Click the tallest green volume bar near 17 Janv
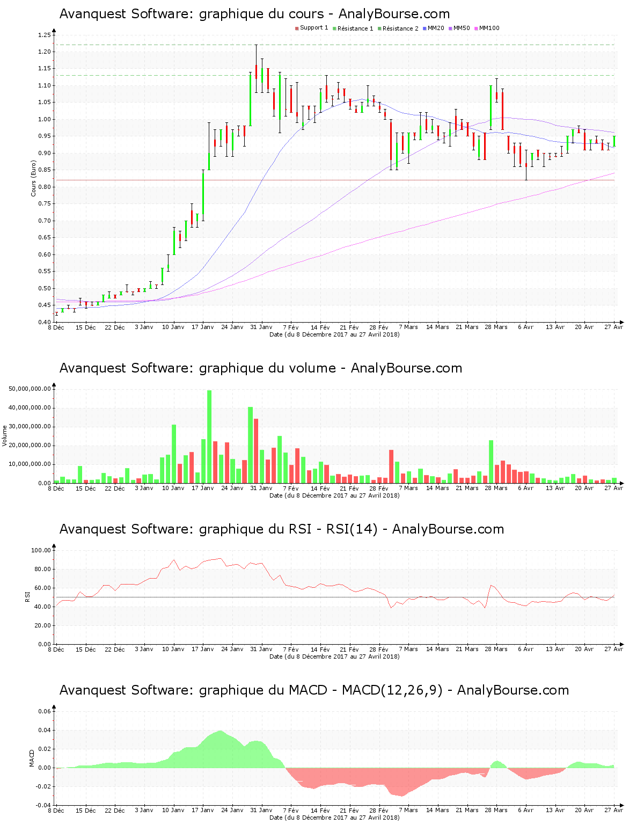Viewport: 644px width, 832px height. 209,436
